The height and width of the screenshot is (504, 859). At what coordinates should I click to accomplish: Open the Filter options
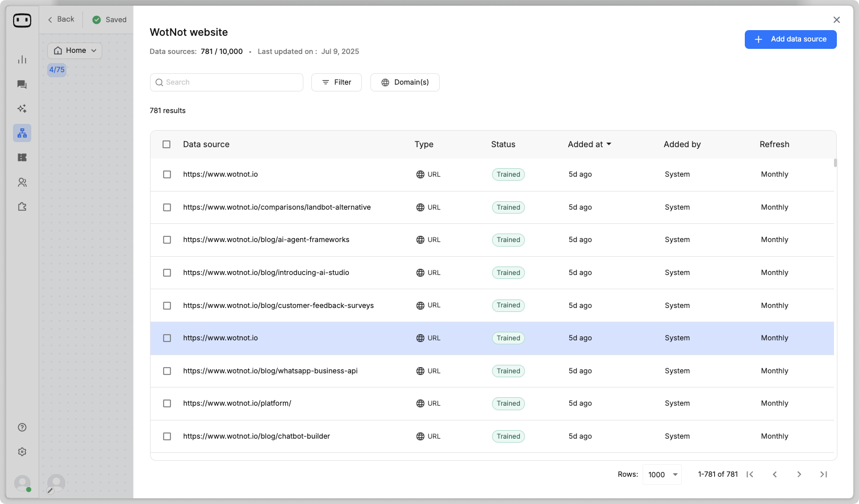click(336, 82)
